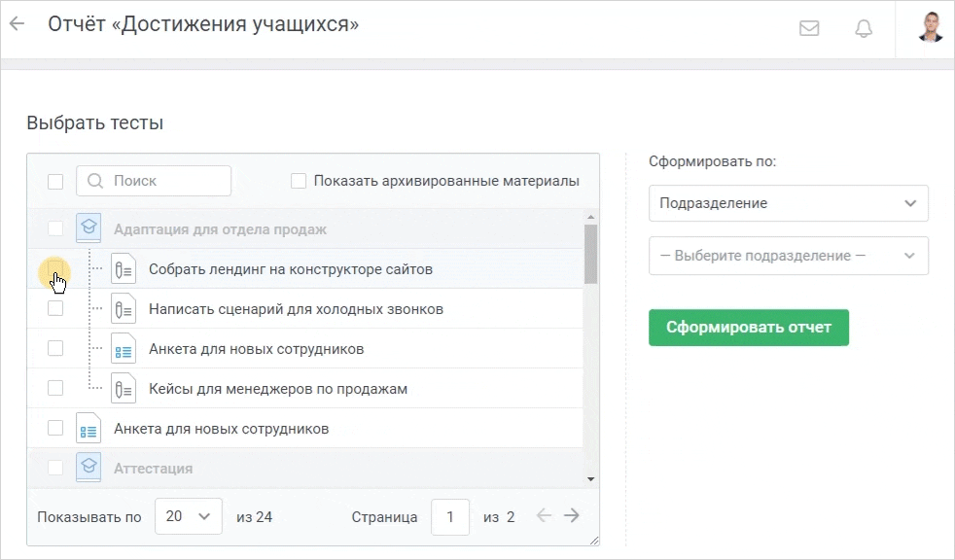
Task: Open the notifications bell
Action: 863,28
